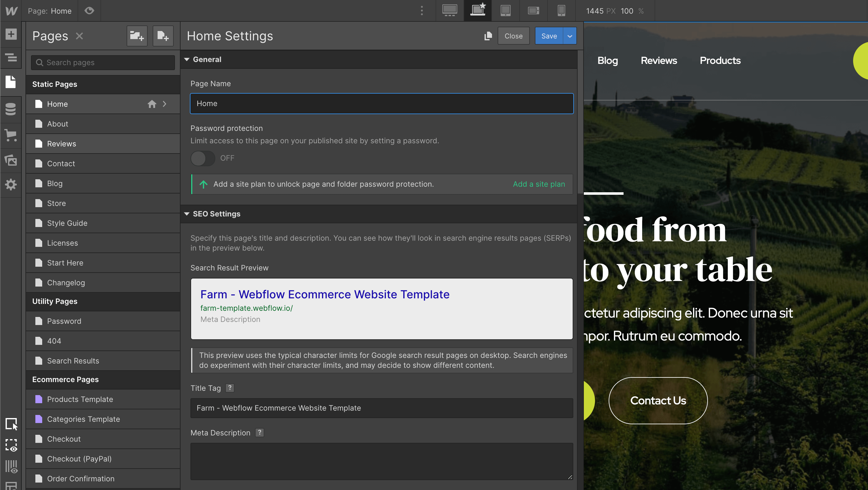The image size is (868, 490).
Task: Open the Ecommerce panel
Action: click(x=11, y=136)
